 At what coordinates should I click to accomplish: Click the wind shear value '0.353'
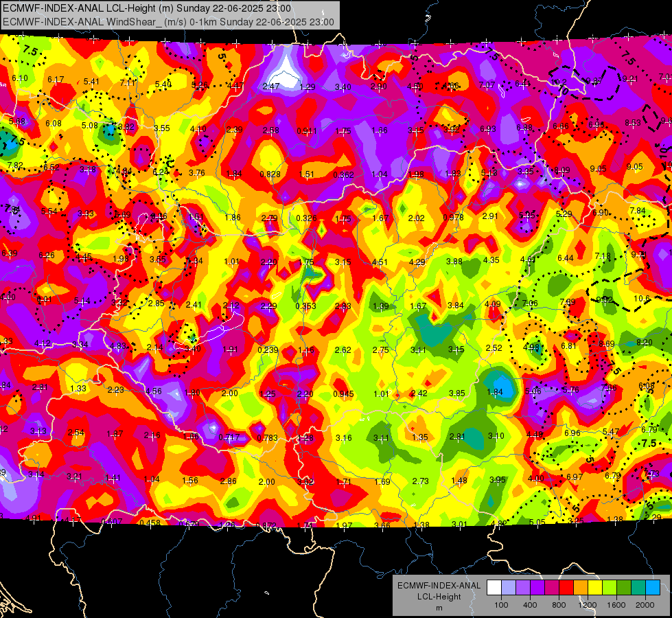click(x=306, y=306)
